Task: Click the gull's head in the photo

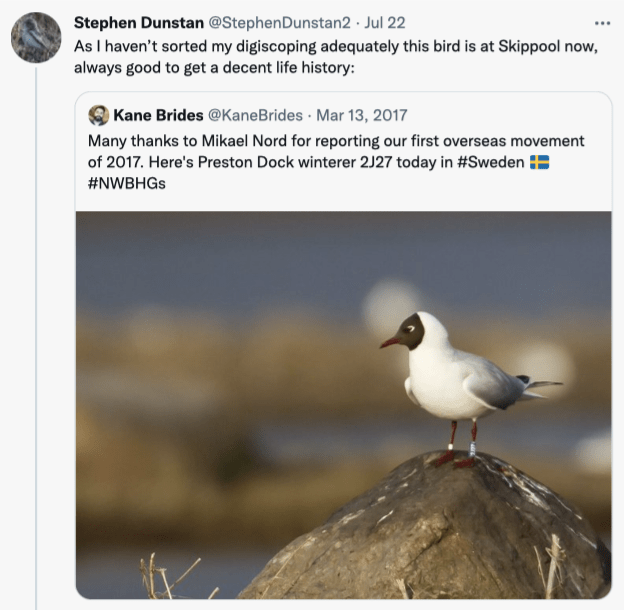Action: point(416,331)
